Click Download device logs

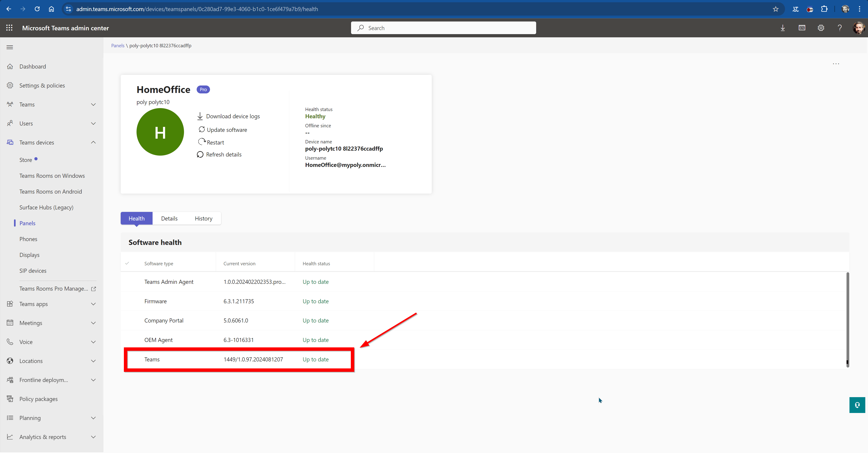pyautogui.click(x=229, y=116)
